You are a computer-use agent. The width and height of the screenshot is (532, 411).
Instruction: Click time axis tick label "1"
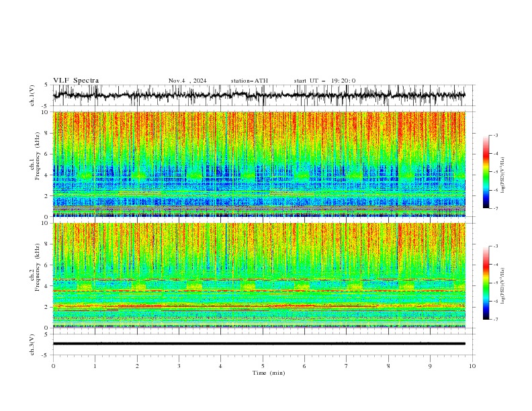pos(95,366)
